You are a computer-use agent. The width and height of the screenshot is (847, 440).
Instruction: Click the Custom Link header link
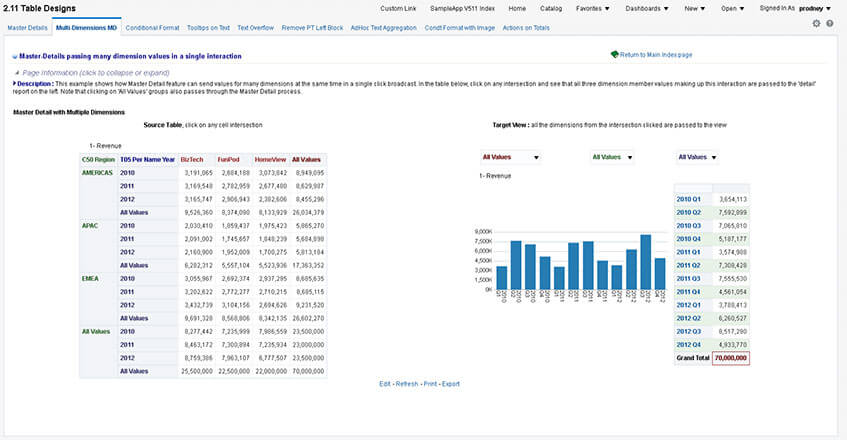tap(398, 9)
